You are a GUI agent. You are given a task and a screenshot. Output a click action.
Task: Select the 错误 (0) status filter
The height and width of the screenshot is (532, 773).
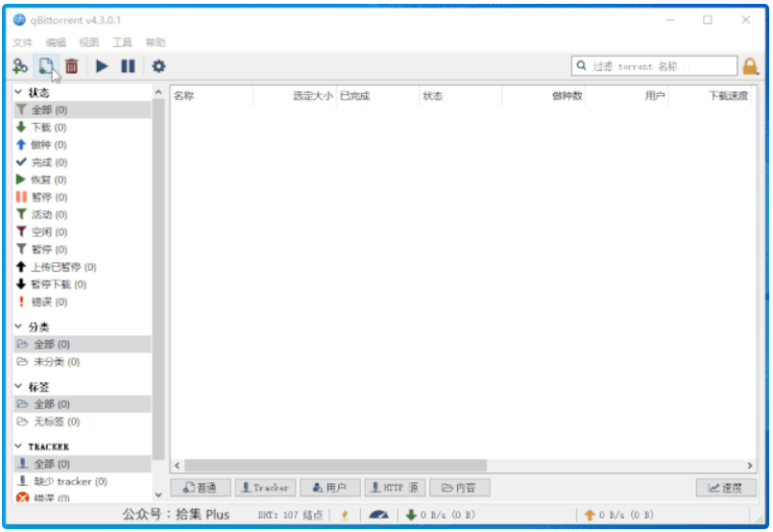83,302
